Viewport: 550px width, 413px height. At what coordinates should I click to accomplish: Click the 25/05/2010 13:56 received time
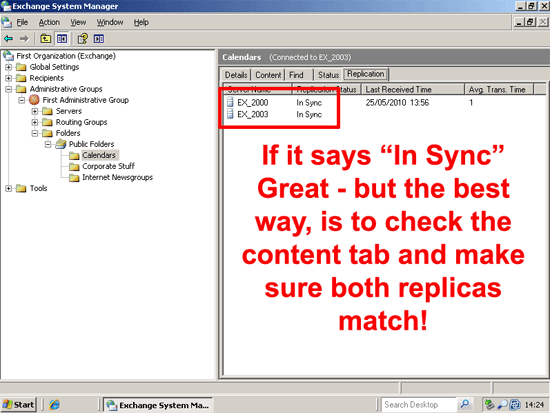pyautogui.click(x=397, y=102)
